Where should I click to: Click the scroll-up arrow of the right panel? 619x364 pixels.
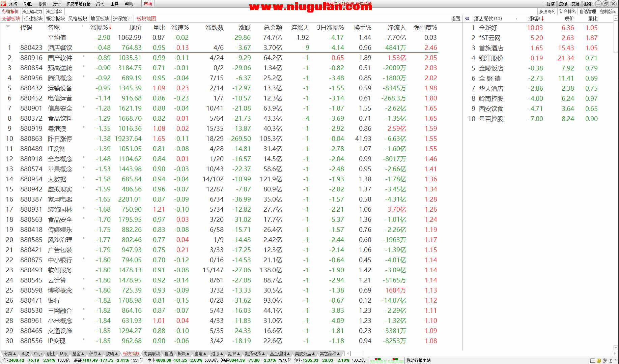(616, 19)
